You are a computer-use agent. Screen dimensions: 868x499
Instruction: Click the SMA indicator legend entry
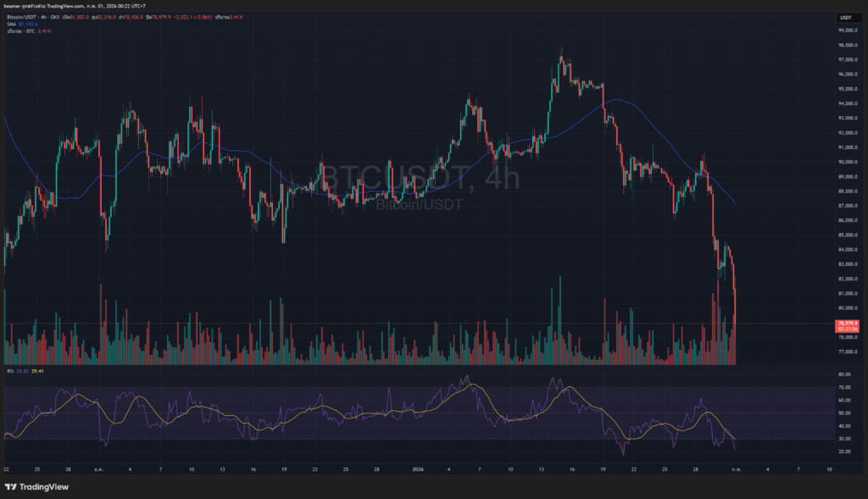11,24
